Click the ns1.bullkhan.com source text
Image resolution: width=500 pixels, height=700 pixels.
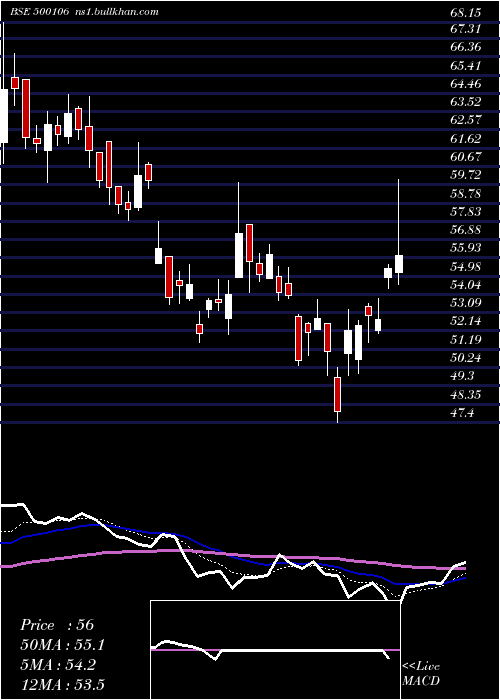(x=117, y=12)
